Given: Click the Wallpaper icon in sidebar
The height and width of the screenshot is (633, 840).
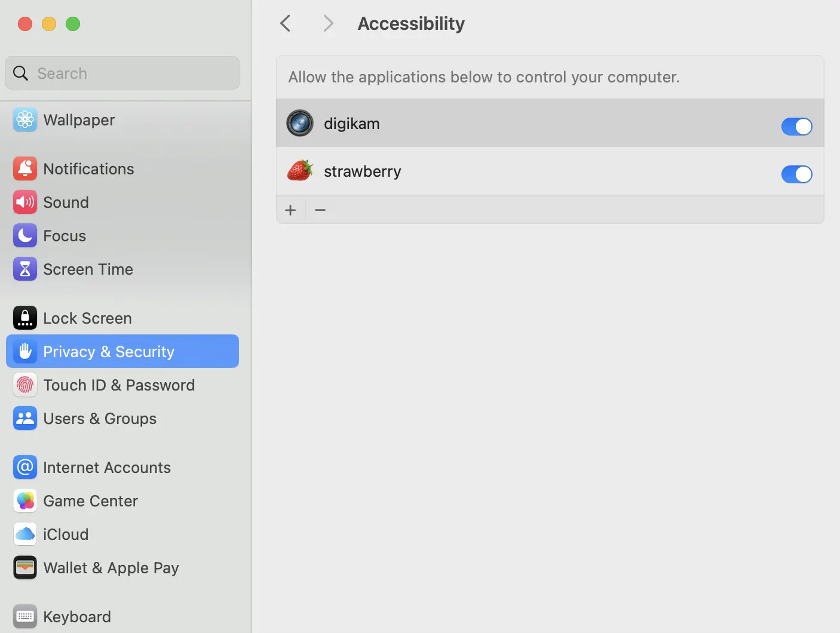Looking at the screenshot, I should pos(25,120).
